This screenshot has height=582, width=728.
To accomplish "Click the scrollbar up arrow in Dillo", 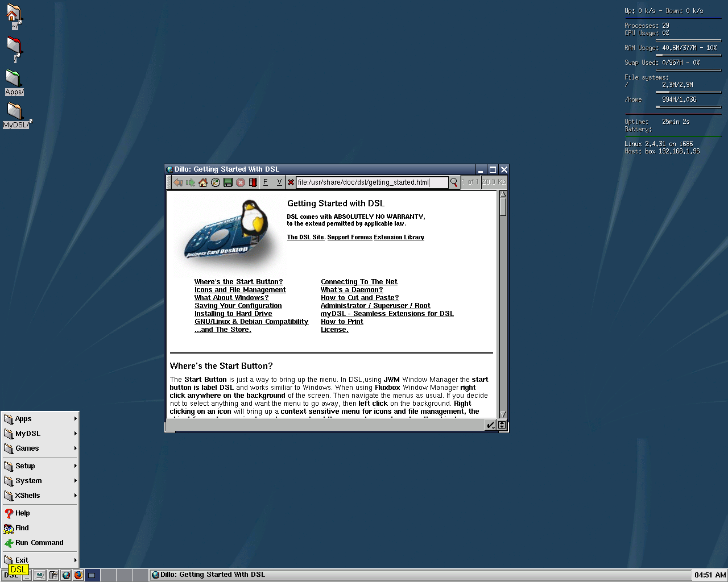I will 503,194.
